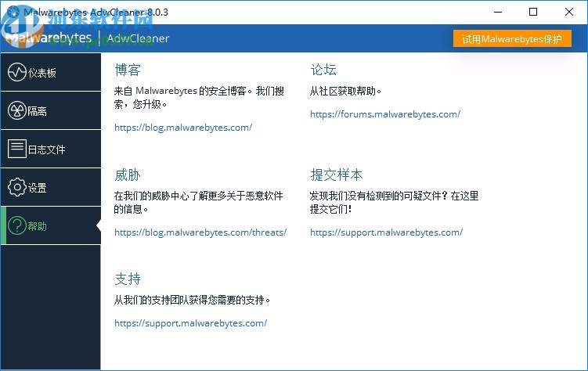Click the Settings (设置) gear icon
588x371 pixels.
coord(17,187)
